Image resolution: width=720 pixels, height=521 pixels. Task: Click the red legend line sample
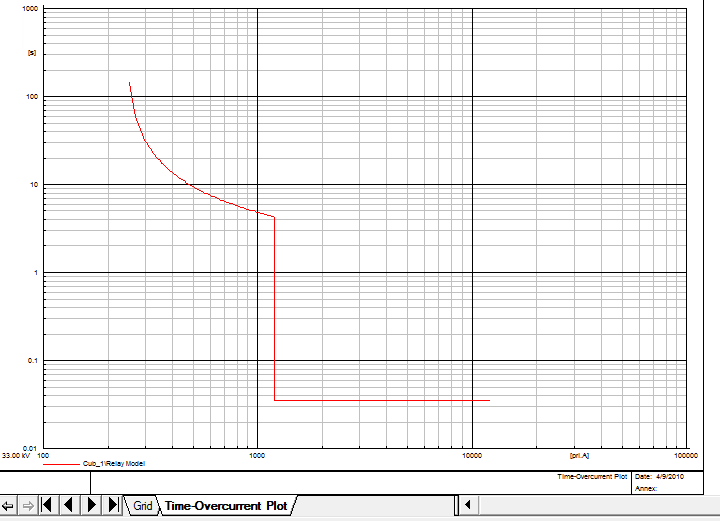coord(60,464)
